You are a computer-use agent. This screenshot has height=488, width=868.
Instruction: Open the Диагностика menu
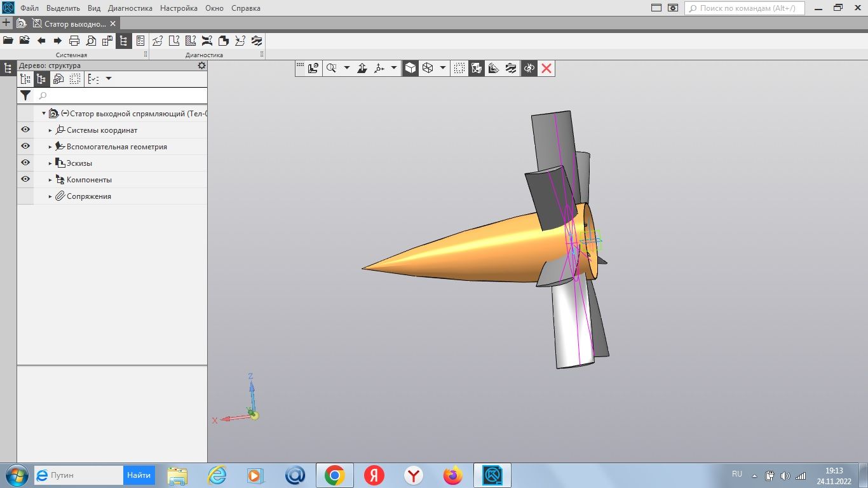click(130, 8)
